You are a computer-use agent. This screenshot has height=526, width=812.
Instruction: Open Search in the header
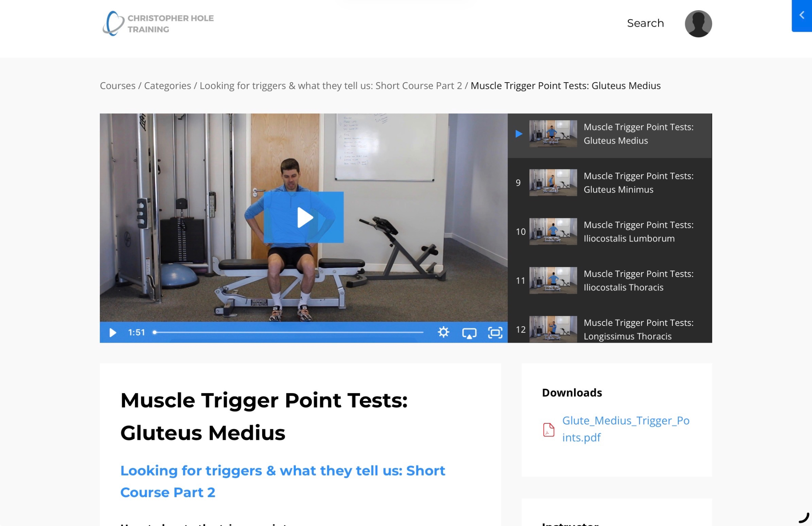pyautogui.click(x=645, y=23)
